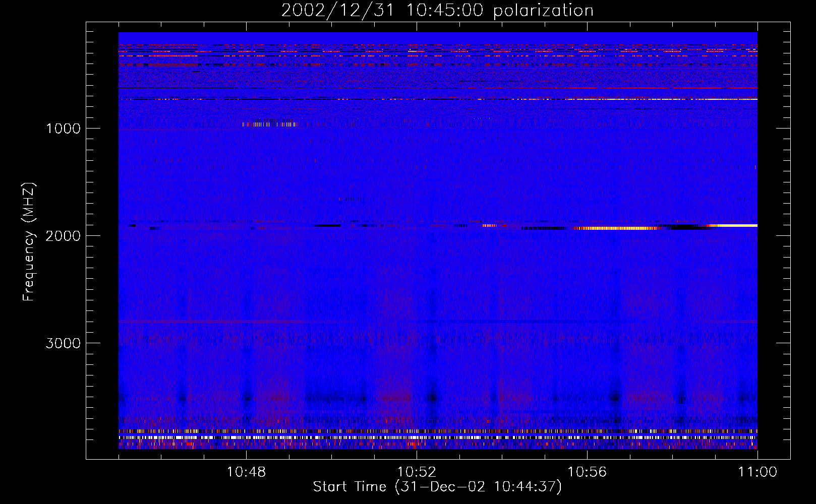Click the '2000' frequency tick label
The width and height of the screenshot is (816, 504).
63,236
